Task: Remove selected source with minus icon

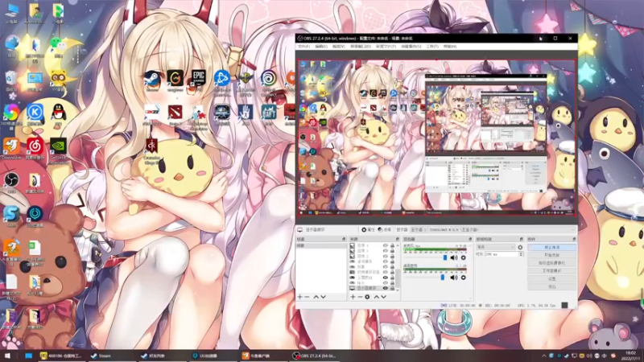Action: (x=360, y=297)
